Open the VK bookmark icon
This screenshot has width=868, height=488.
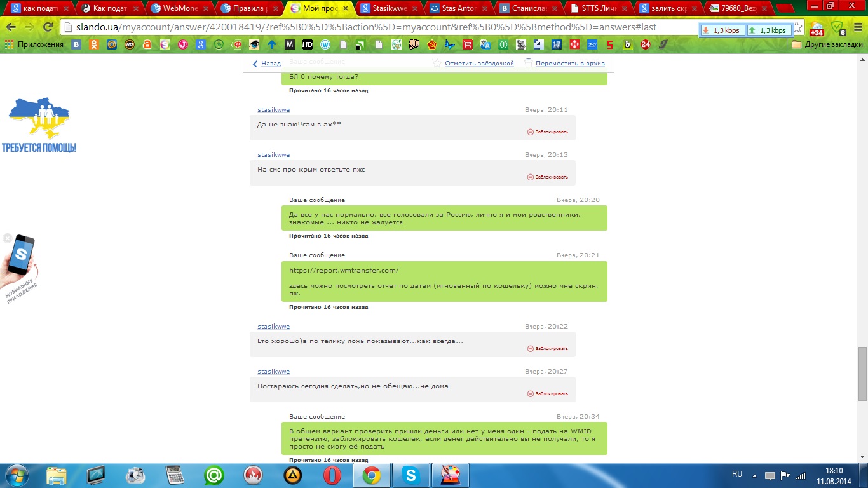click(76, 45)
